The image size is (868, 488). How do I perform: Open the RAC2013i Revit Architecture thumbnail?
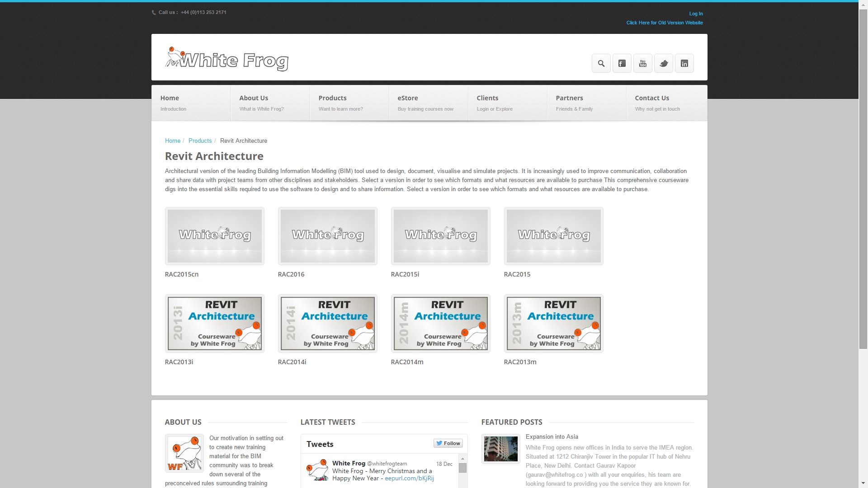215,324
